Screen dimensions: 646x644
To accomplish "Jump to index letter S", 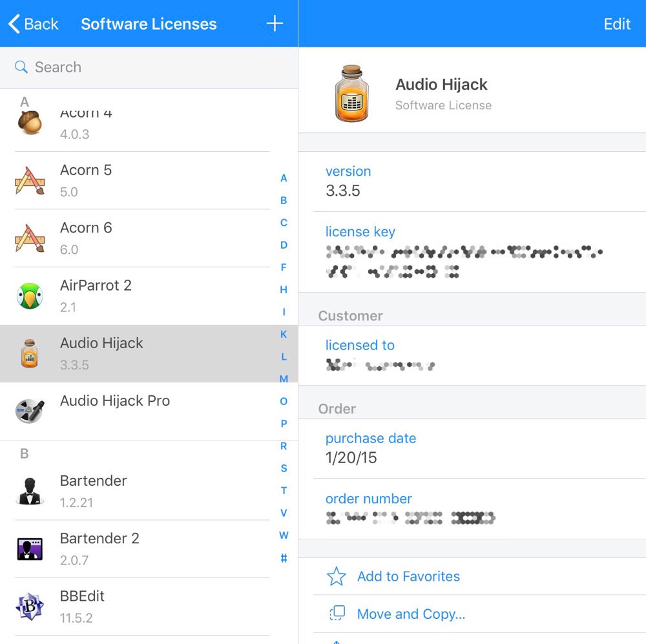I will (284, 468).
